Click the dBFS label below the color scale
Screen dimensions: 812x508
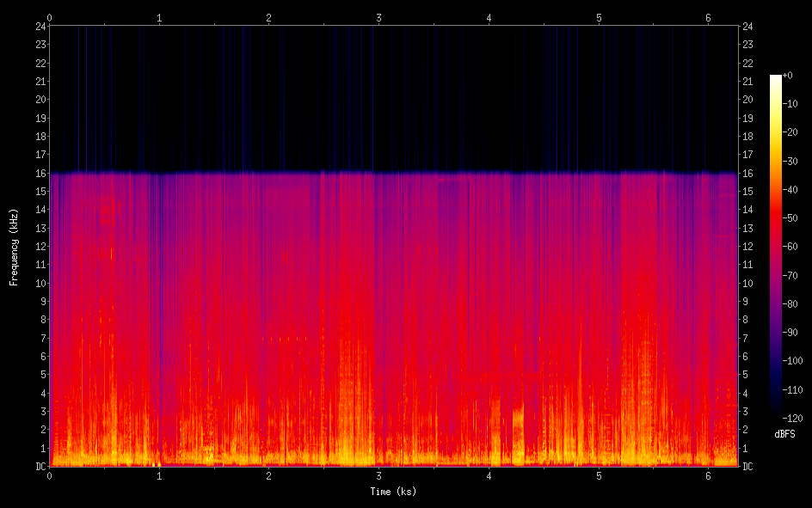tap(784, 435)
